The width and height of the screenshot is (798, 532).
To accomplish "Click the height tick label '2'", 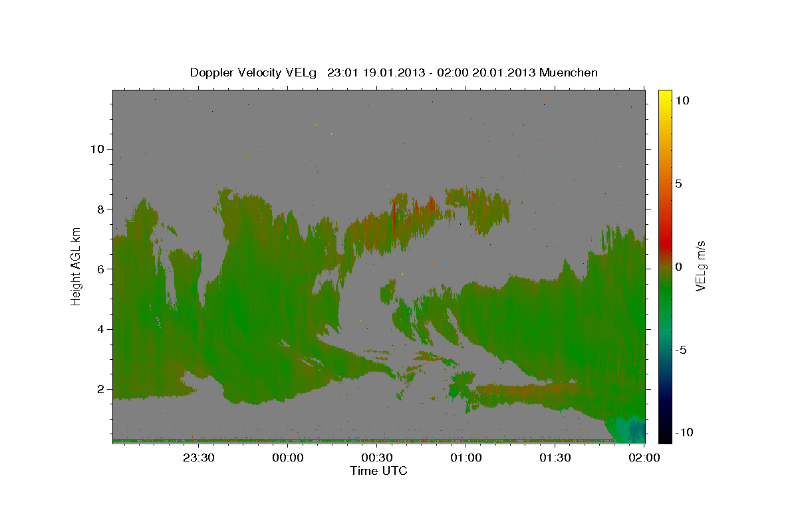I will (101, 389).
